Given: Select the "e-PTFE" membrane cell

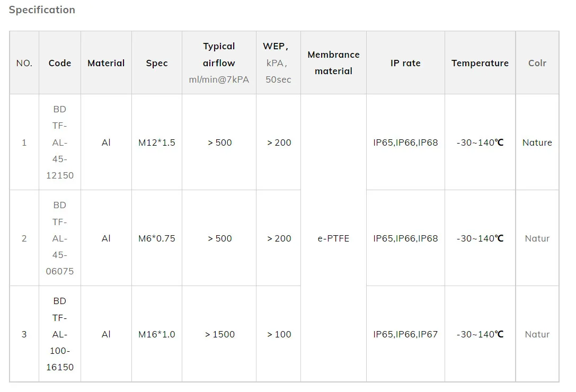Looking at the screenshot, I should pos(333,238).
